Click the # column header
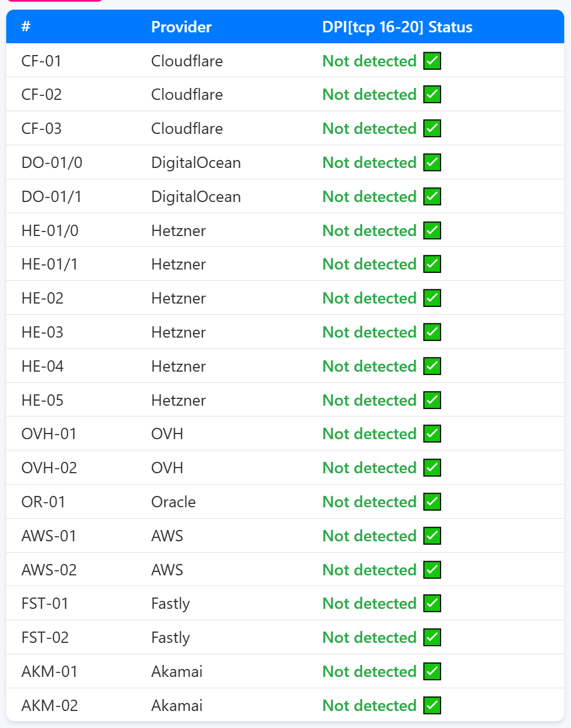571x728 pixels. pyautogui.click(x=26, y=27)
